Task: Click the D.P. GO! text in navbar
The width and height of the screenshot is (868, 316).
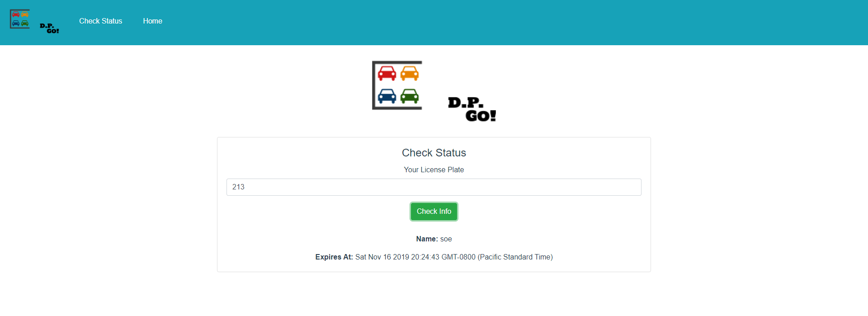Action: [49, 28]
